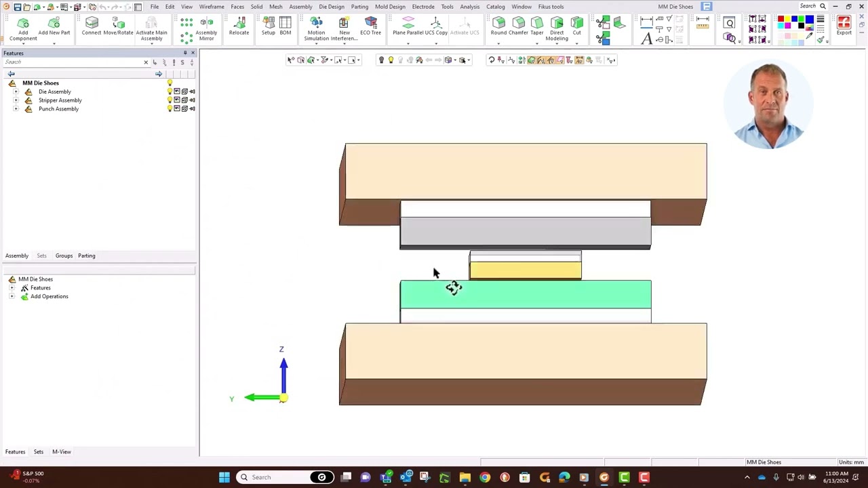
Task: Click the large text annotation A tool
Action: tap(646, 39)
